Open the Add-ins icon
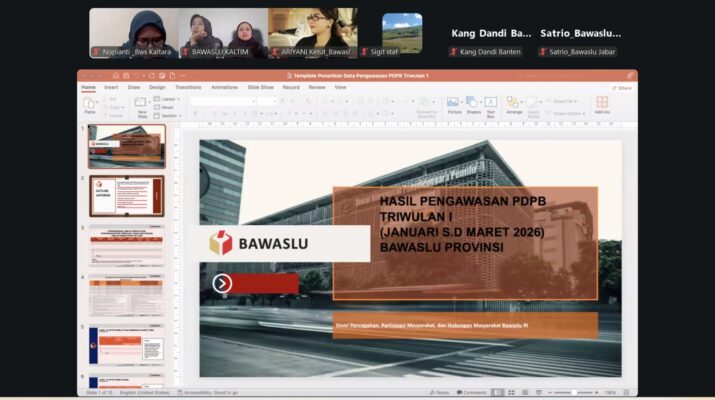Screen dimensions: 715x400 click(x=602, y=104)
